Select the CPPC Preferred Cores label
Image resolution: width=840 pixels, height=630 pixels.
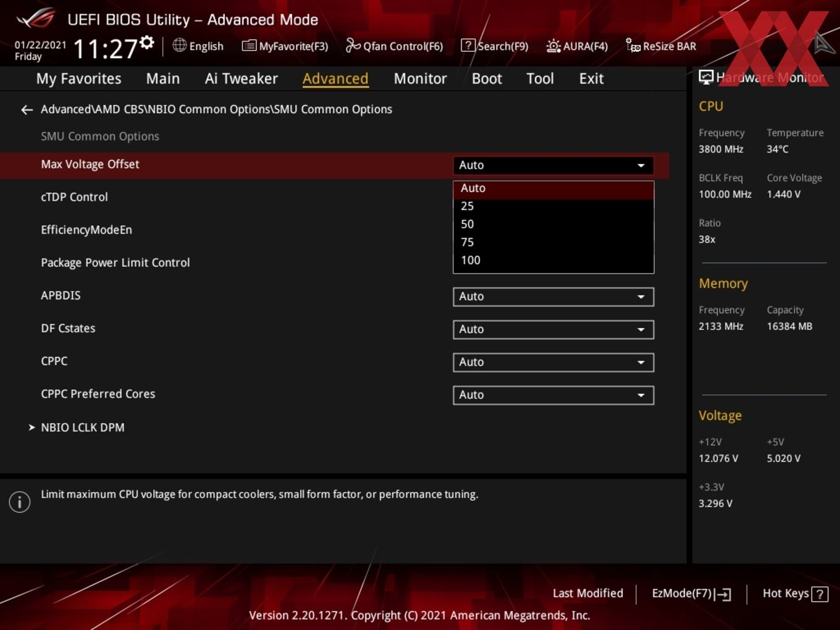(x=98, y=394)
